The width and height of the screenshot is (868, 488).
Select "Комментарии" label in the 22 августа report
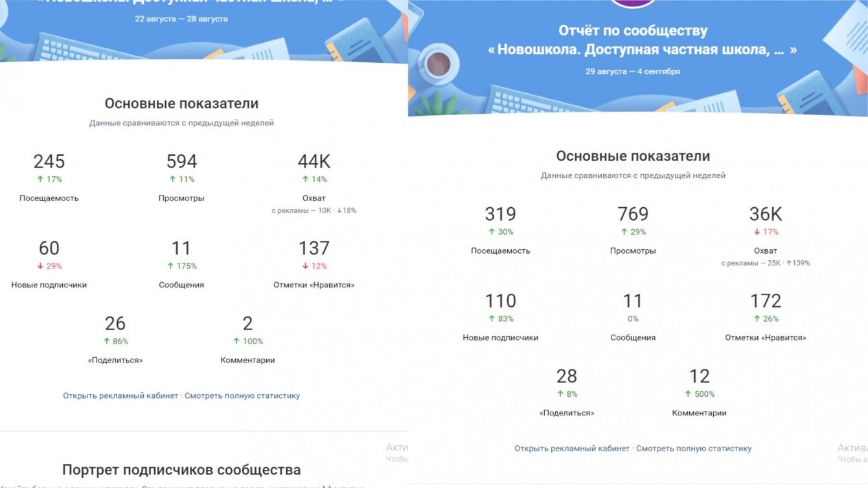[247, 360]
